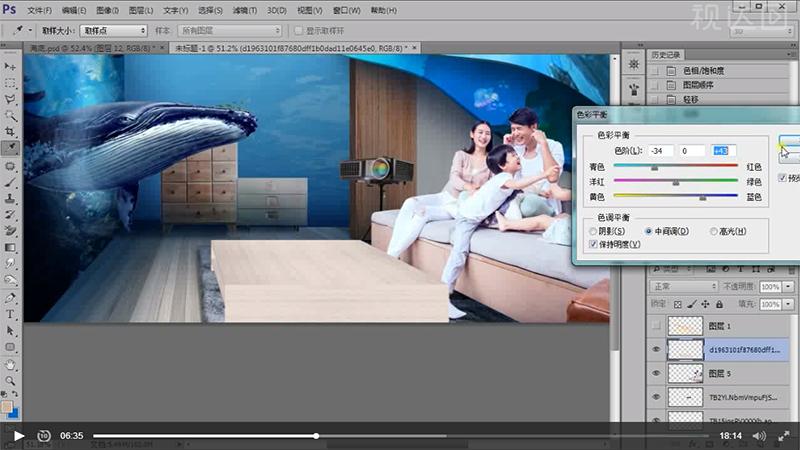Select the Brush tool
Viewport: 800px width, 450px height.
click(x=10, y=182)
